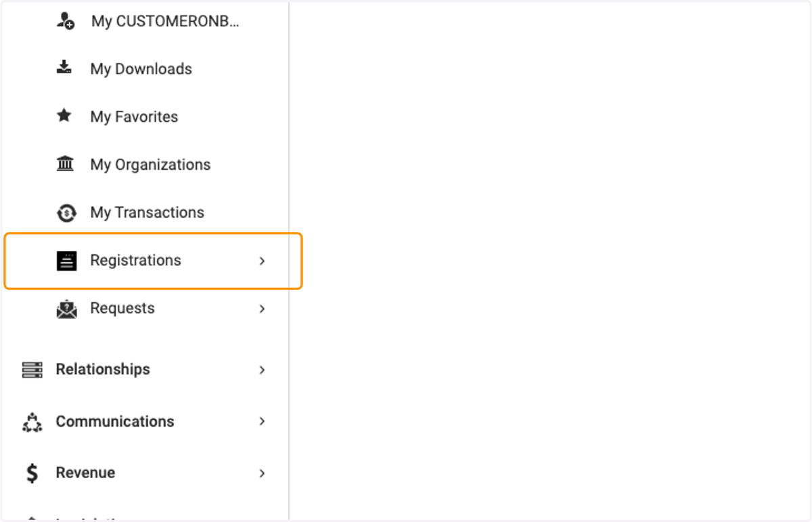
Task: Click the Requests envelope icon
Action: [66, 309]
